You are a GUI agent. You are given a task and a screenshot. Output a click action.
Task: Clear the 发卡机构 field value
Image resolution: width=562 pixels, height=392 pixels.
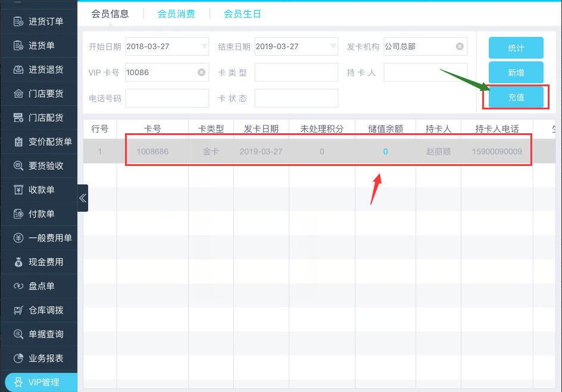point(460,46)
